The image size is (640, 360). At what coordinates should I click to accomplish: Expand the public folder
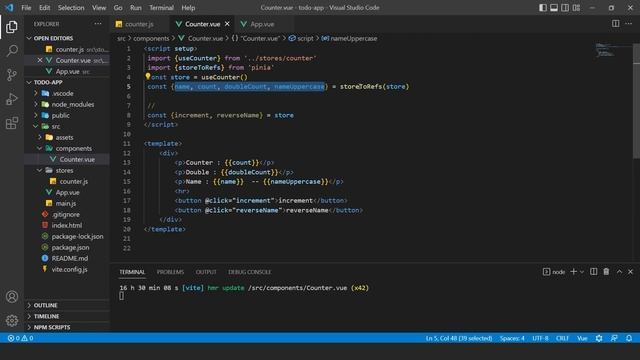point(36,115)
